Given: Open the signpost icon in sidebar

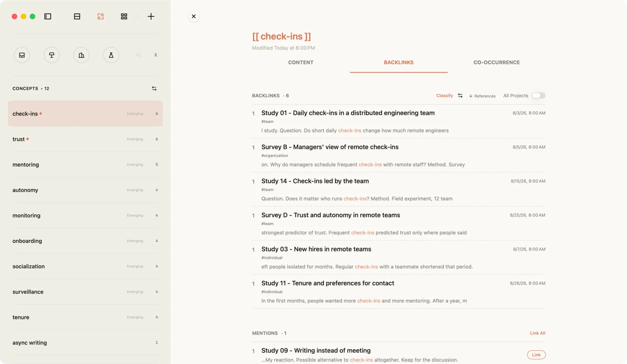Looking at the screenshot, I should point(52,55).
